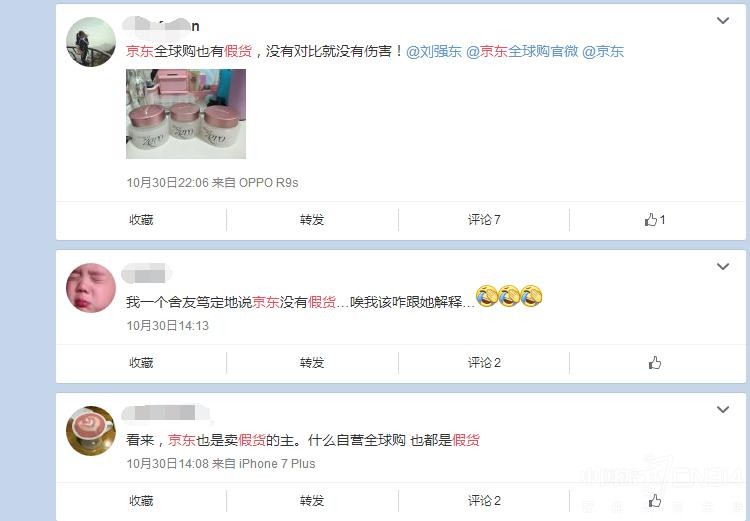Like the third post from iPhone 7 Plus
Image resolution: width=750 pixels, height=521 pixels.
click(x=655, y=500)
